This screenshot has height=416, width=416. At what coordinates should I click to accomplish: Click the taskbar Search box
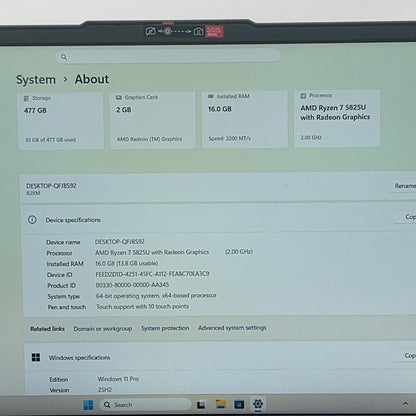[145, 405]
